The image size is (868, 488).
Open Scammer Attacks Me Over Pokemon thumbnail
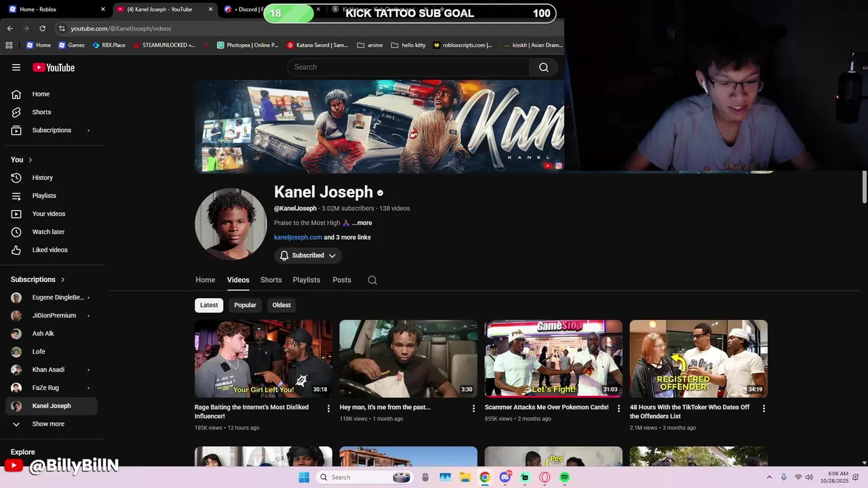pos(553,359)
